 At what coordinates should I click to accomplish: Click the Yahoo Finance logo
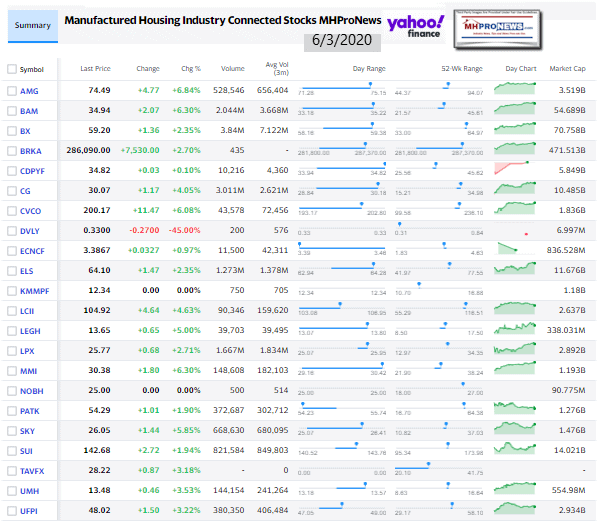(416, 26)
